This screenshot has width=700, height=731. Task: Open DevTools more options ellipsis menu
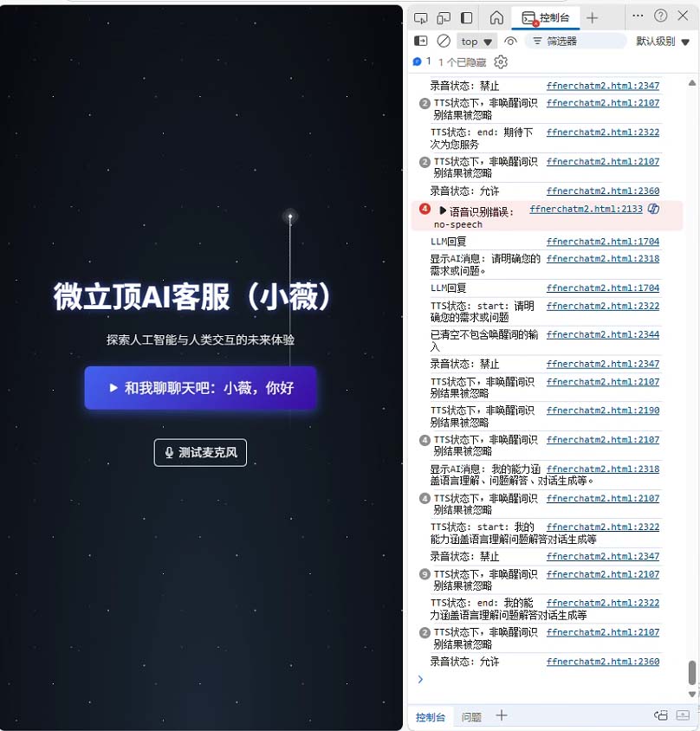[x=638, y=16]
